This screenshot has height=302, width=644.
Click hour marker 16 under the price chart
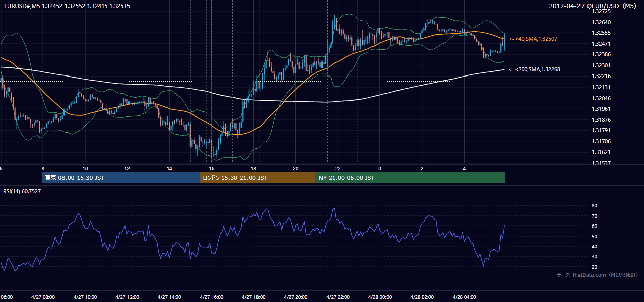(x=212, y=168)
